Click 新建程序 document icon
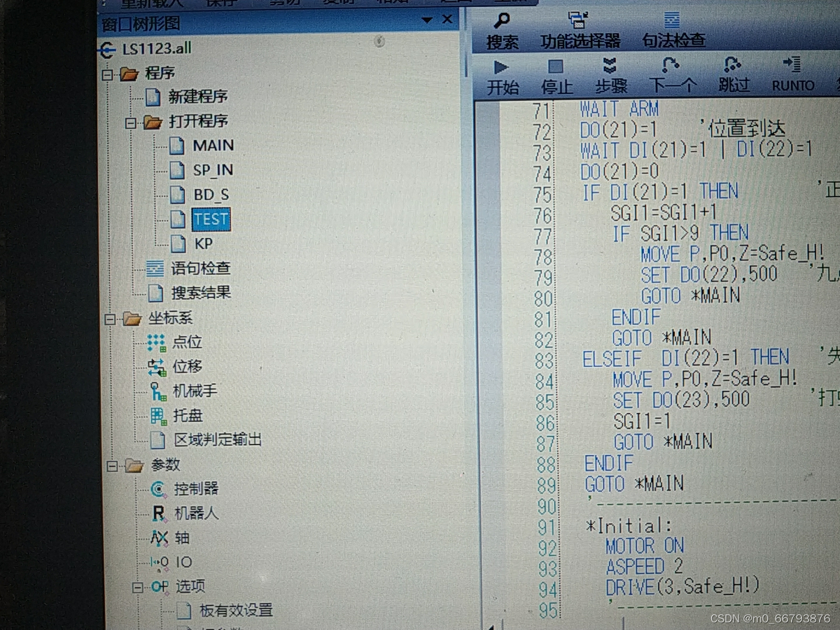This screenshot has height=630, width=840. point(153,97)
